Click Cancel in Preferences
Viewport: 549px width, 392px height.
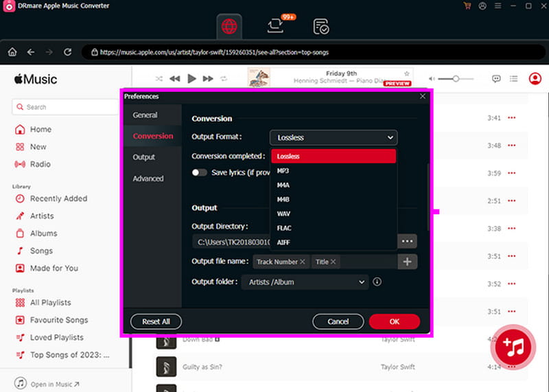[x=338, y=321]
